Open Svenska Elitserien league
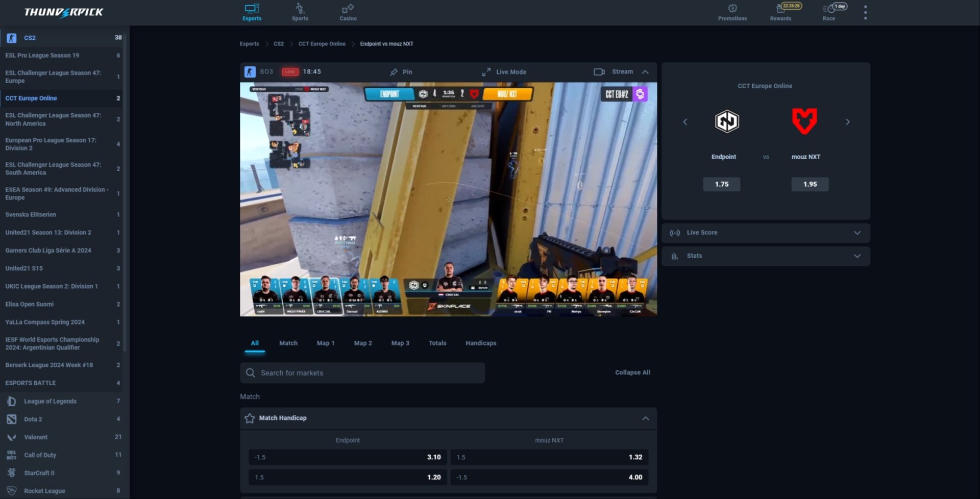 pos(61,214)
